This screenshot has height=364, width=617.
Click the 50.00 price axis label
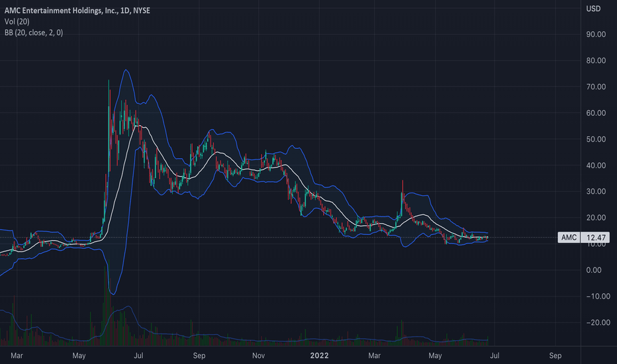(x=596, y=139)
